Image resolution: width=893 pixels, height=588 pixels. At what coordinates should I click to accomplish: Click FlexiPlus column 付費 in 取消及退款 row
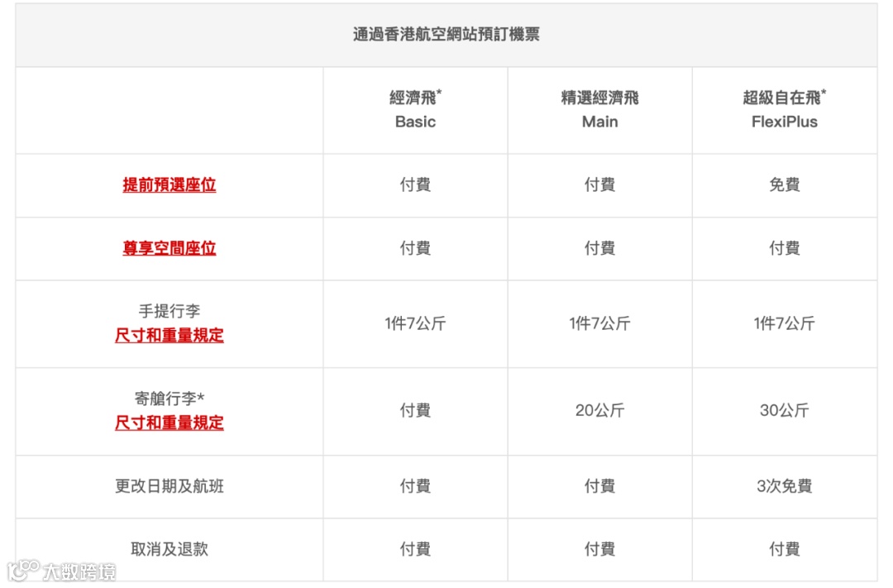click(x=784, y=549)
